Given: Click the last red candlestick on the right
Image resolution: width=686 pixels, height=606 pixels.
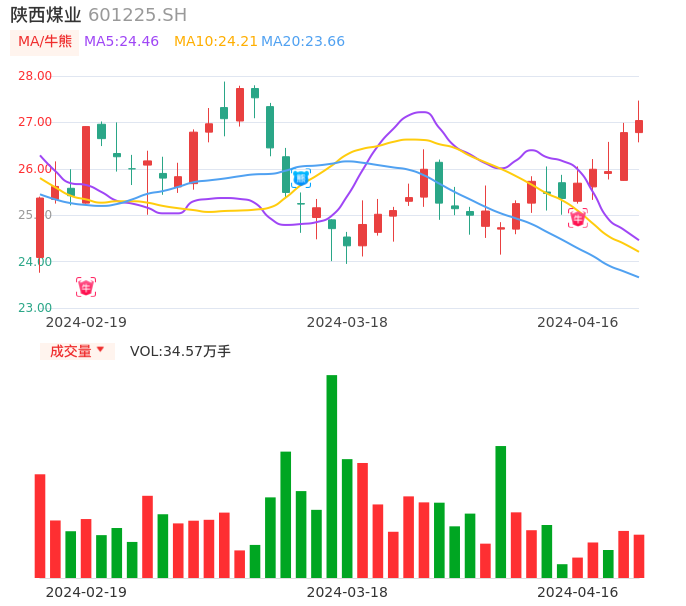Looking at the screenshot, I should (639, 126).
